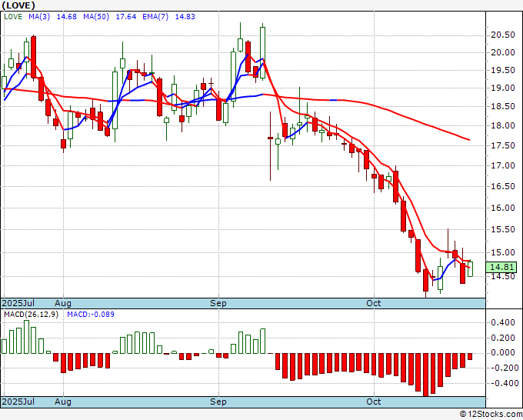Click the 0.400 MACD axis label
The height and width of the screenshot is (420, 523).
tap(503, 322)
